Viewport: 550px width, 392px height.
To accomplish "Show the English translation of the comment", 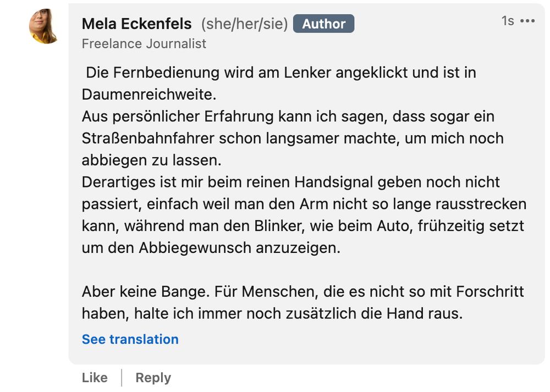I will click(130, 339).
